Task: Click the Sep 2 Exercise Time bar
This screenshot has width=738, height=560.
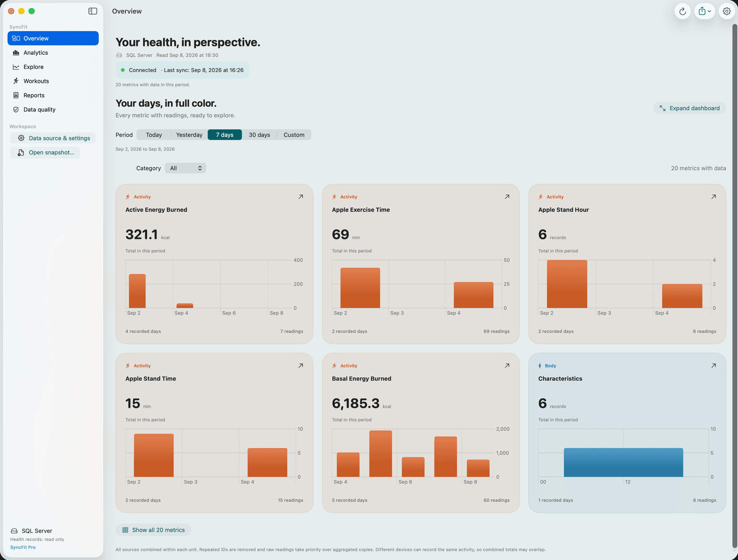Action: [x=360, y=288]
